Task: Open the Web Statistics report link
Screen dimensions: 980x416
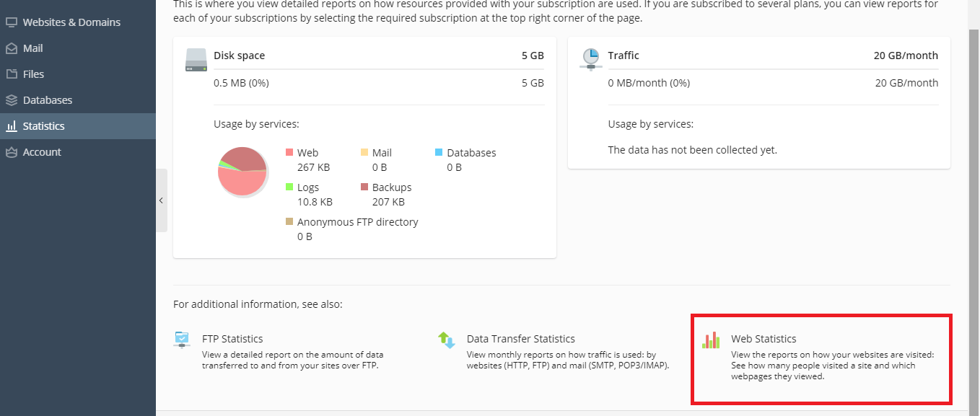Action: click(764, 339)
